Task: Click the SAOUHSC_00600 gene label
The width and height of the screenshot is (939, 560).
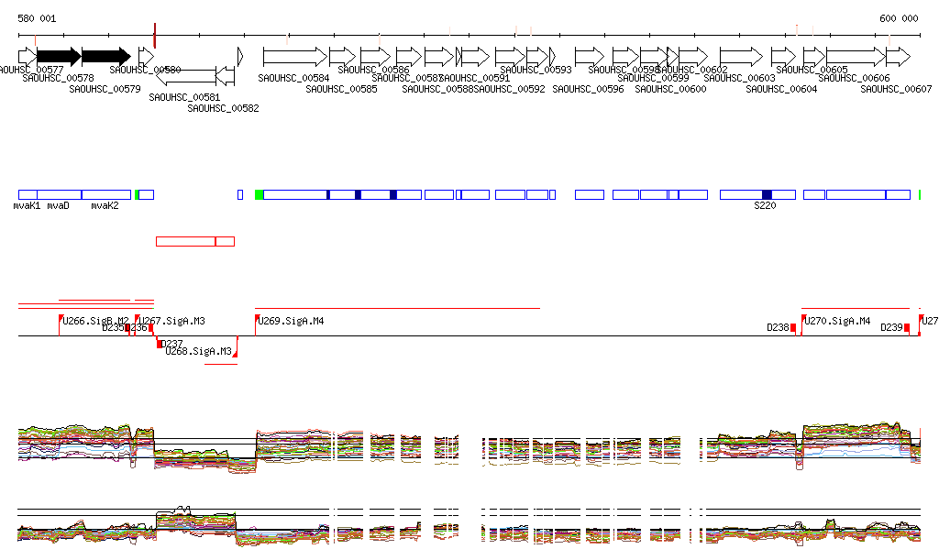Action: tap(670, 89)
